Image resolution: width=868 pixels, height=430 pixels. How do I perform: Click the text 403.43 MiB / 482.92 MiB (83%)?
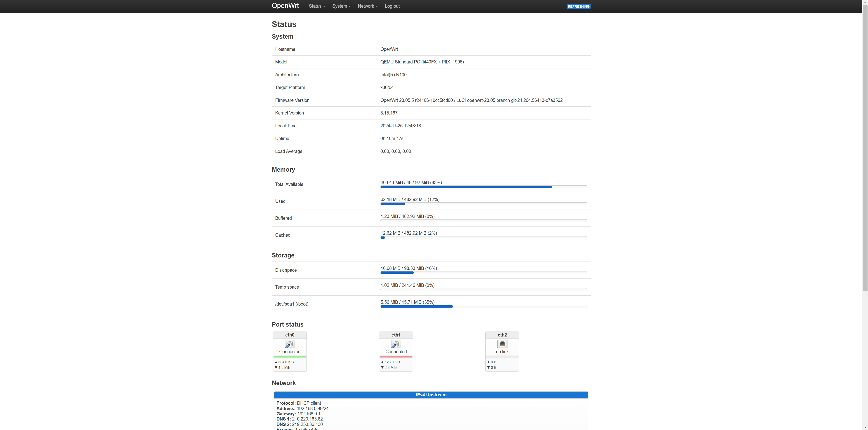pos(411,182)
